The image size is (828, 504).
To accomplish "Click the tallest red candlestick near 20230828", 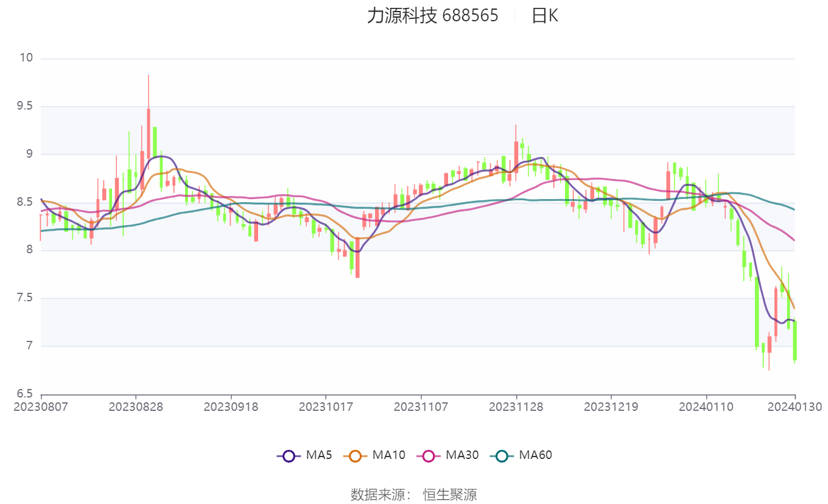I will click(x=149, y=117).
